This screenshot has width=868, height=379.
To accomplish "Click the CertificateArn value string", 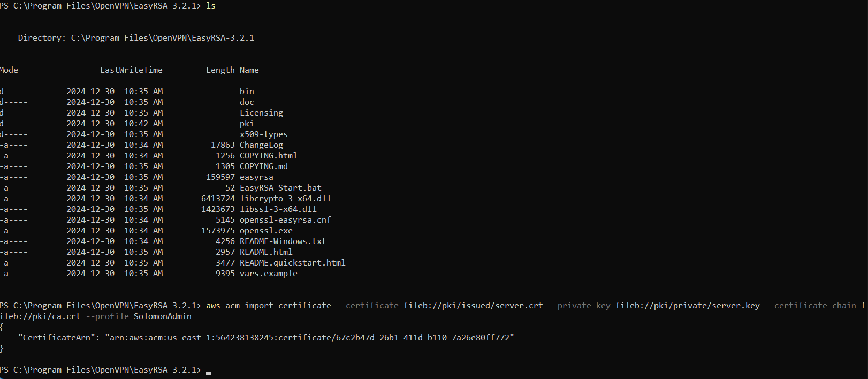I will (309, 338).
